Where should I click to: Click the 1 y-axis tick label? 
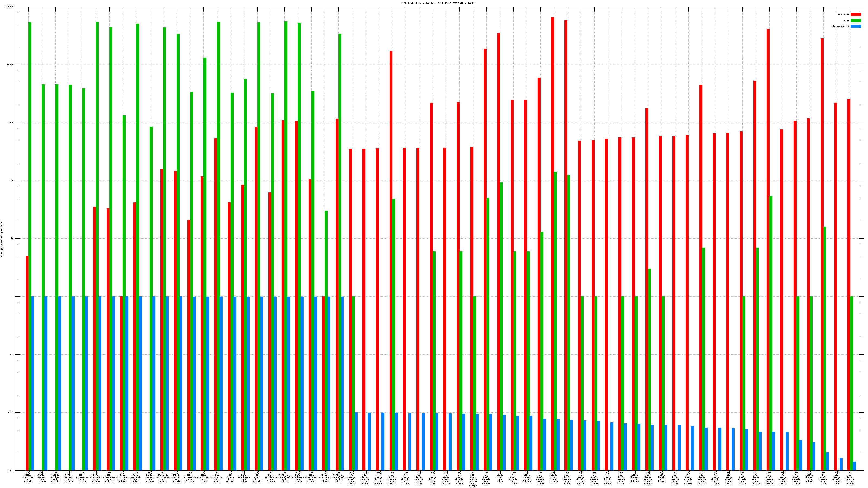pos(13,297)
